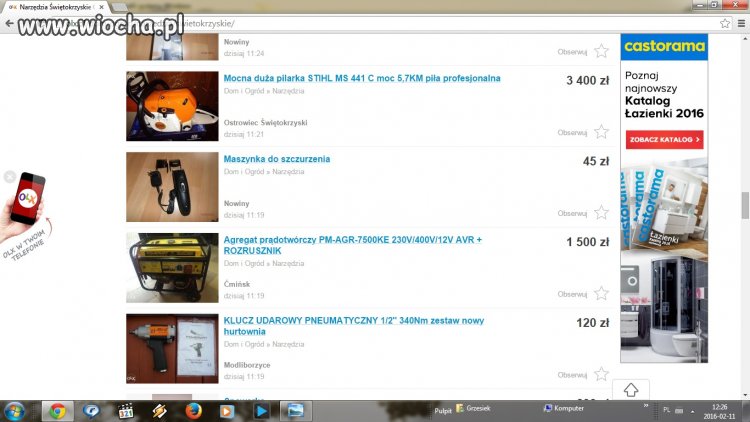Open the blue play-arrow taskbar icon
Viewport: 750px width, 422px height.
point(261,411)
